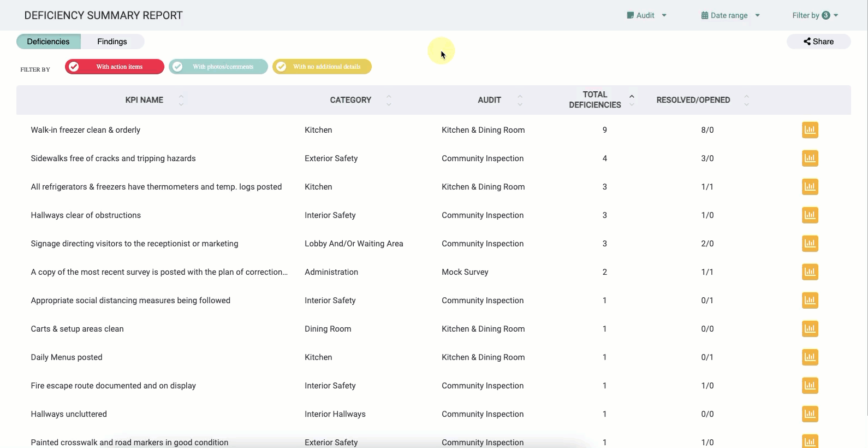The width and height of the screenshot is (868, 448).
Task: Open chart for Hallways clear of obstructions
Action: coord(810,215)
